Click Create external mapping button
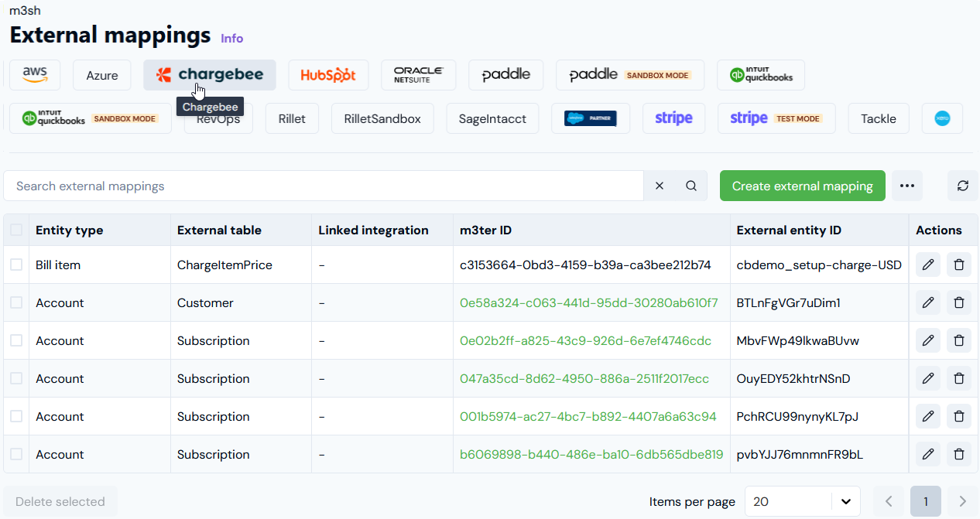The image size is (980, 519). pyautogui.click(x=803, y=186)
